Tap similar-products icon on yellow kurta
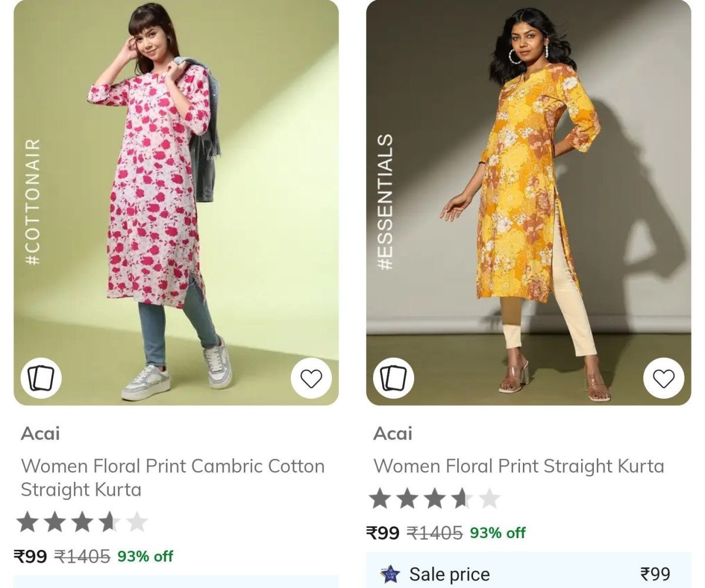This screenshot has width=705, height=588. [x=393, y=378]
